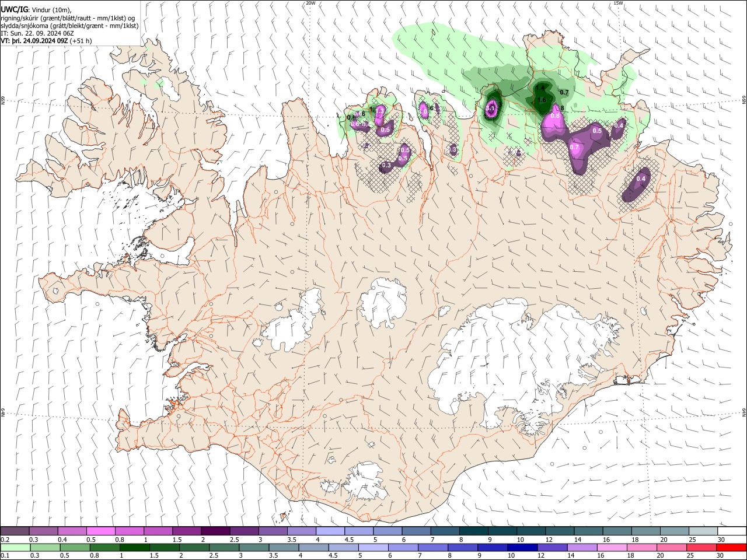Click the white "0.7" value inside the purple snow band
Viewport: 747px width, 560px height.
coord(574,147)
